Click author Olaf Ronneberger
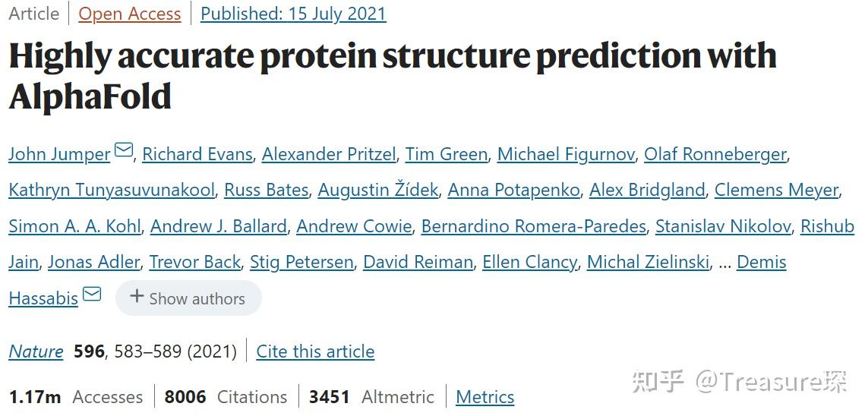Viewport: 868px width, 416px height. pyautogui.click(x=715, y=154)
